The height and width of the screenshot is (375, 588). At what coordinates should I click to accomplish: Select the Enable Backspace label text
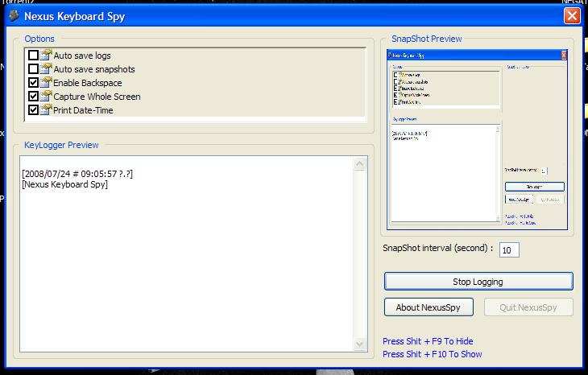[87, 83]
